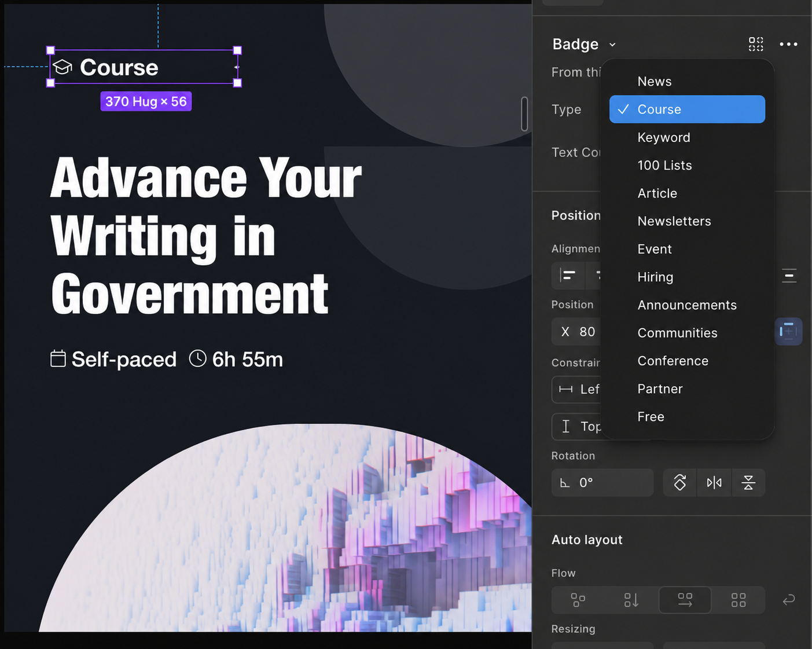Image resolution: width=812 pixels, height=649 pixels.
Task: Choose the checked Course option
Action: (x=687, y=109)
